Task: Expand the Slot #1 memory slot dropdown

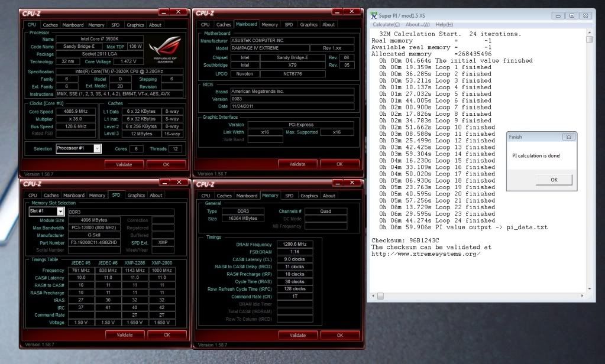Action: click(x=60, y=212)
